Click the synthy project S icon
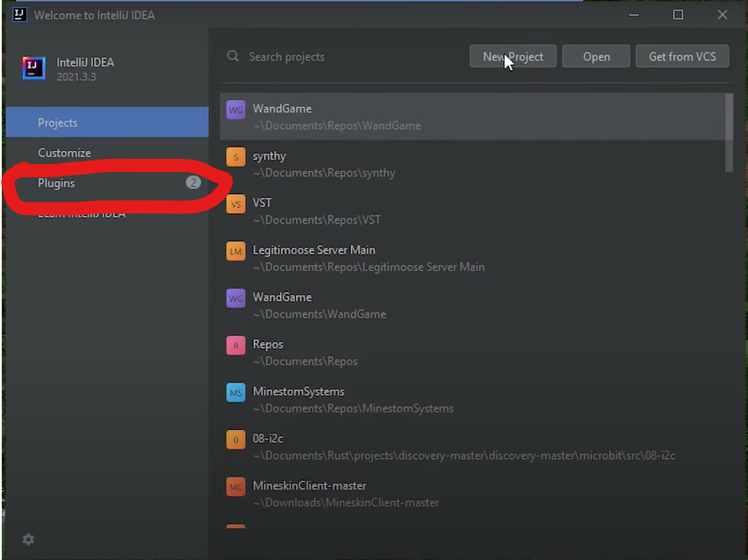 coord(235,157)
